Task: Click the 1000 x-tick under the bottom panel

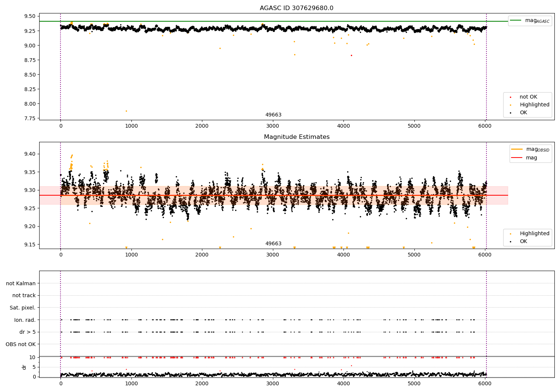Action: click(131, 384)
